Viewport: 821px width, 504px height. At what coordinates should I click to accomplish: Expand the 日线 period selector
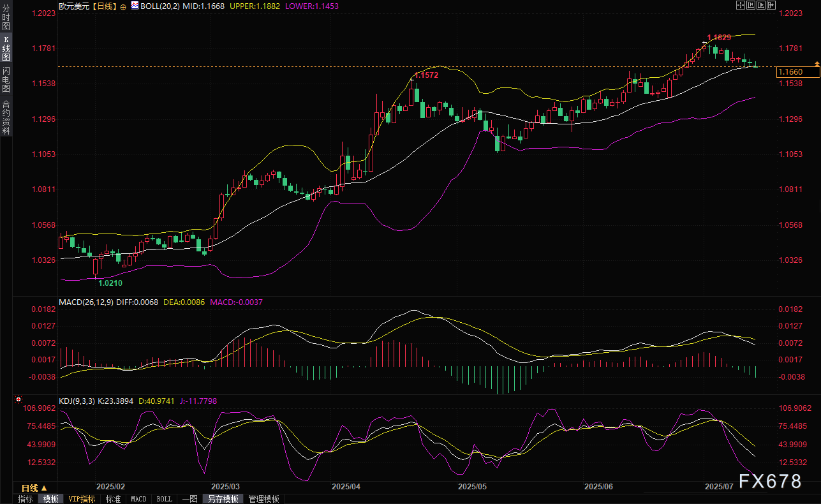coord(34,488)
